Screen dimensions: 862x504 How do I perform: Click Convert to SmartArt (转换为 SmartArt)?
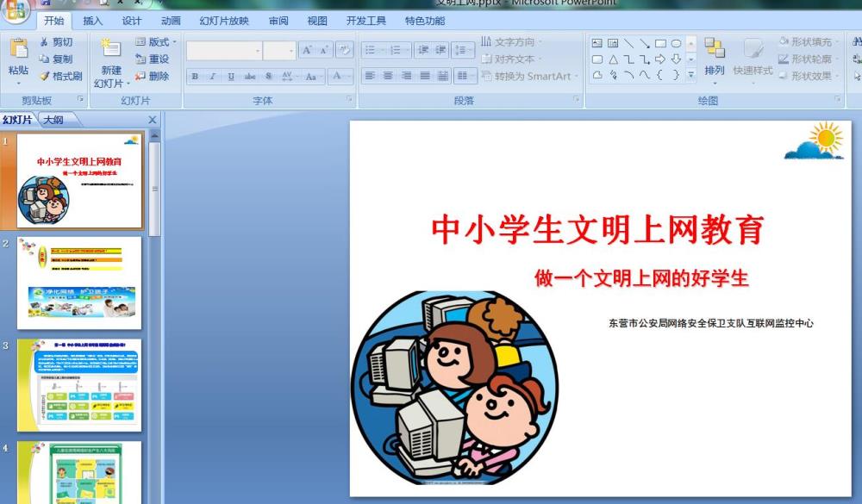pos(530,77)
